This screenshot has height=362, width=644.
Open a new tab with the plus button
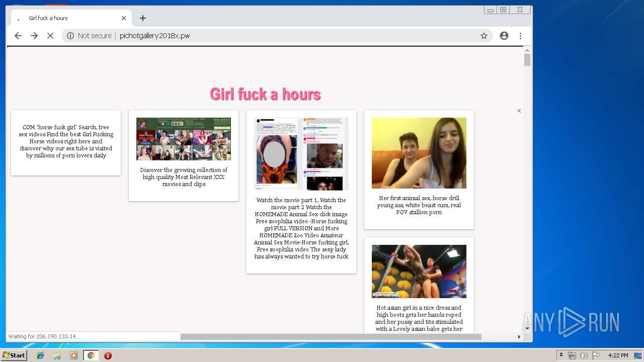click(x=143, y=18)
